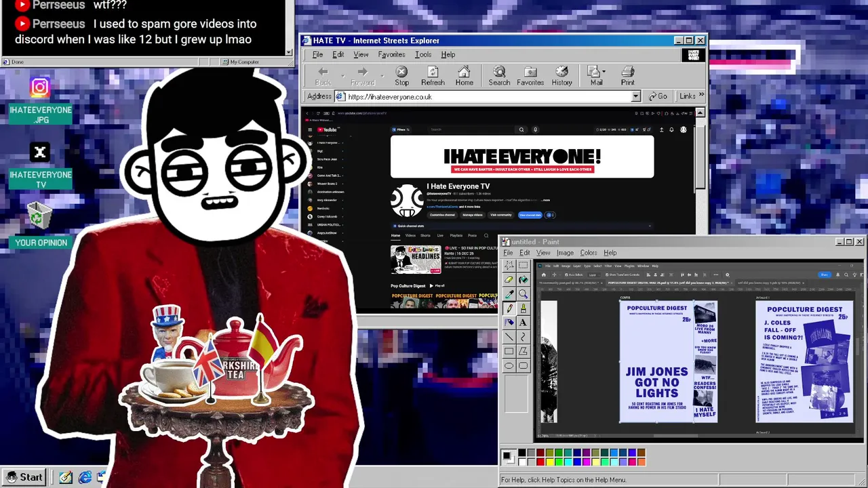The width and height of the screenshot is (868, 488).
Task: Open the Tools menu in Explorer
Action: (423, 54)
